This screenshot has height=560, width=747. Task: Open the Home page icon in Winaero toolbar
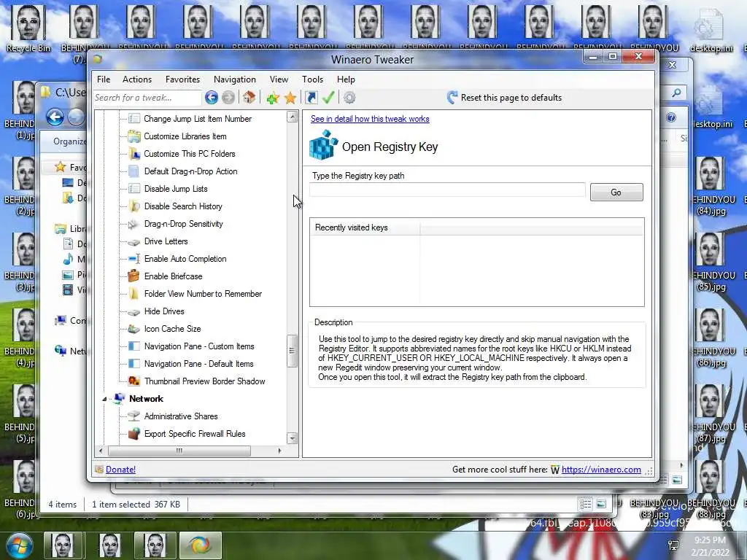pyautogui.click(x=249, y=98)
